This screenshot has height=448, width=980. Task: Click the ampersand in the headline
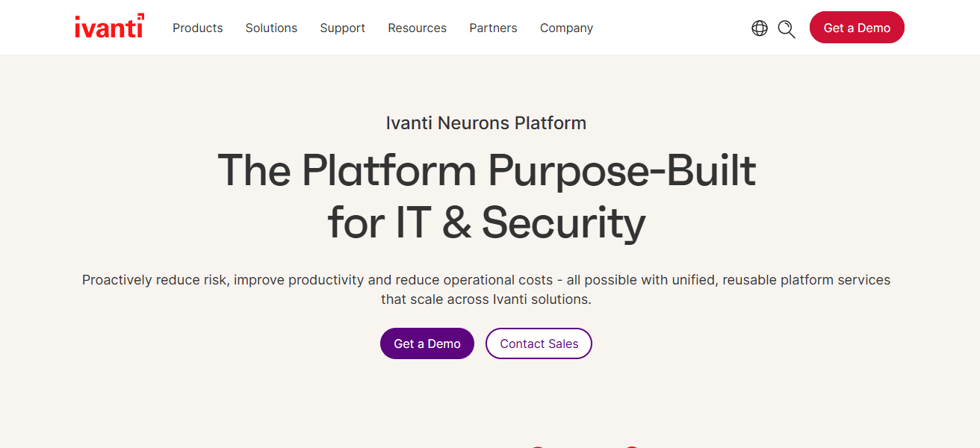(x=456, y=223)
